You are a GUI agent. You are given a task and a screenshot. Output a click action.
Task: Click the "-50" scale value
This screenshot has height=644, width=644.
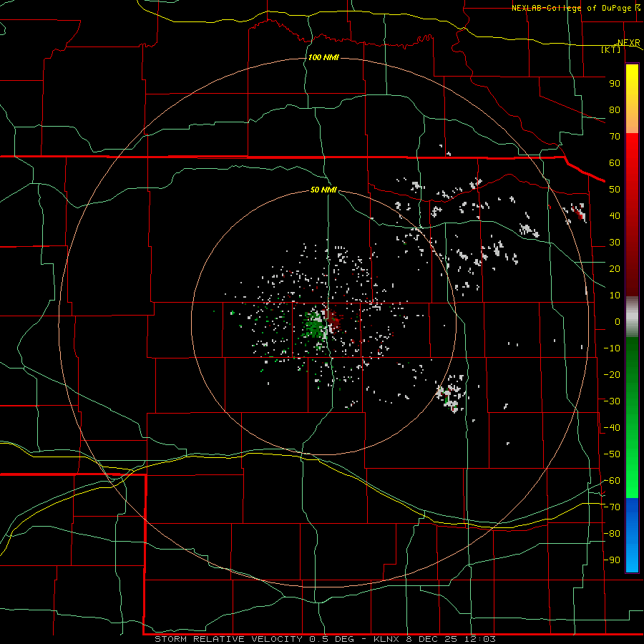click(x=612, y=454)
